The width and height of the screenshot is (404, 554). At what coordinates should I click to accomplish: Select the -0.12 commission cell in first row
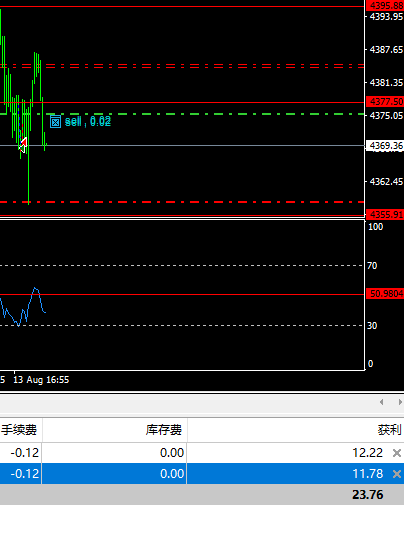pos(24,453)
